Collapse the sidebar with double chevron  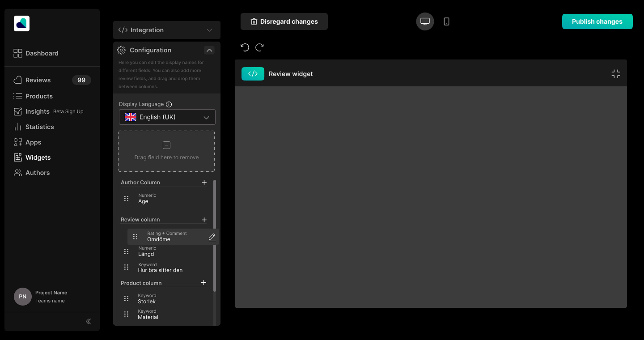tap(88, 321)
